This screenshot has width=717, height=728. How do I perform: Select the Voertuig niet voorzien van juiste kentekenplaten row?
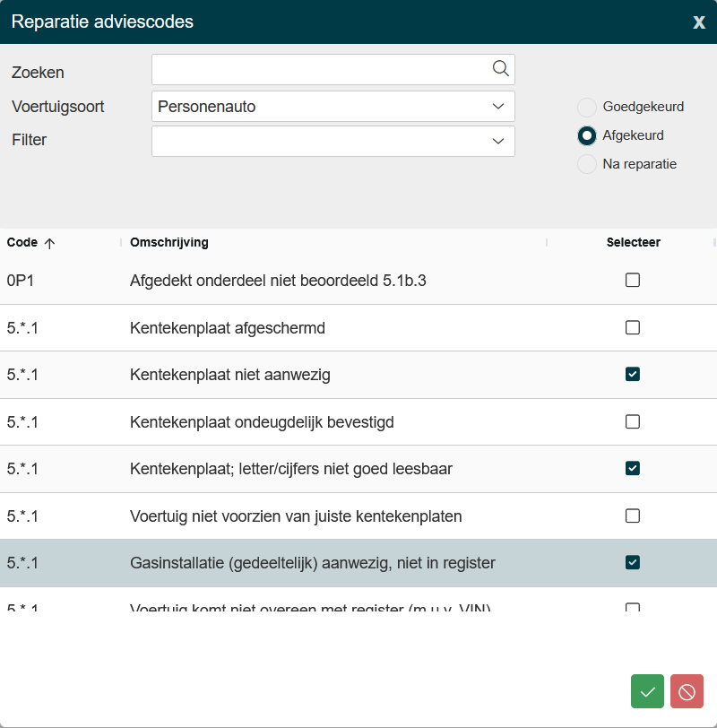pos(296,516)
